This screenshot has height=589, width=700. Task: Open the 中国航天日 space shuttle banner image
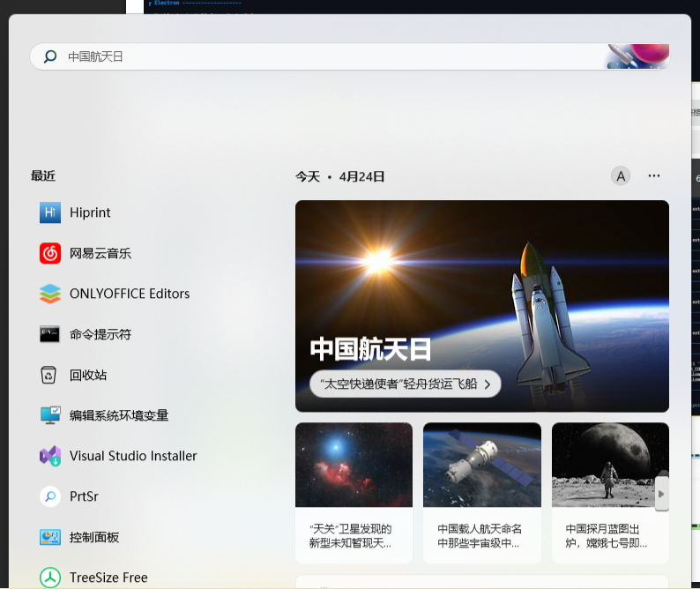coord(481,306)
